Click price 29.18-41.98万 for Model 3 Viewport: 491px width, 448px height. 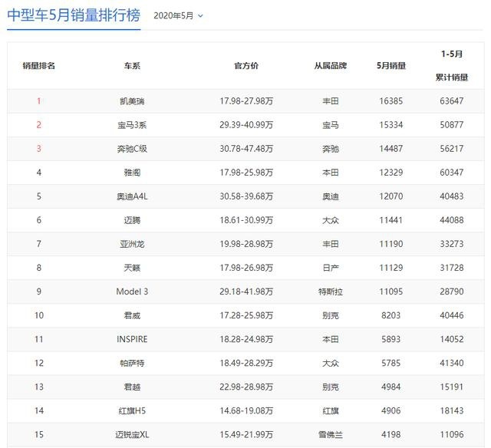point(246,292)
